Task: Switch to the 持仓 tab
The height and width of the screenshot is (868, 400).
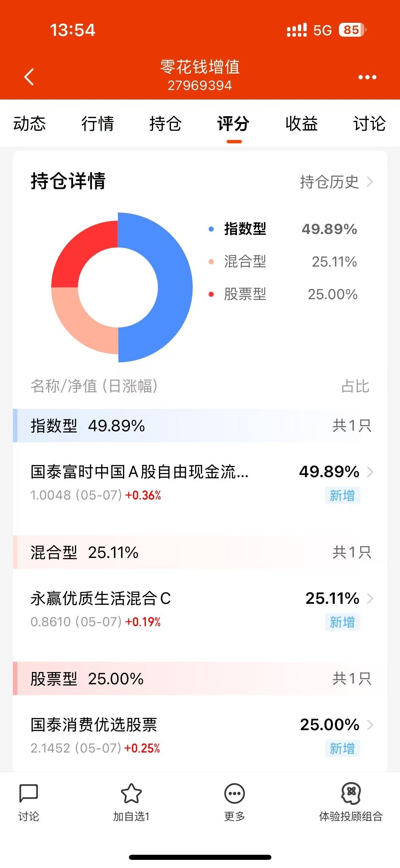Action: pos(166,124)
